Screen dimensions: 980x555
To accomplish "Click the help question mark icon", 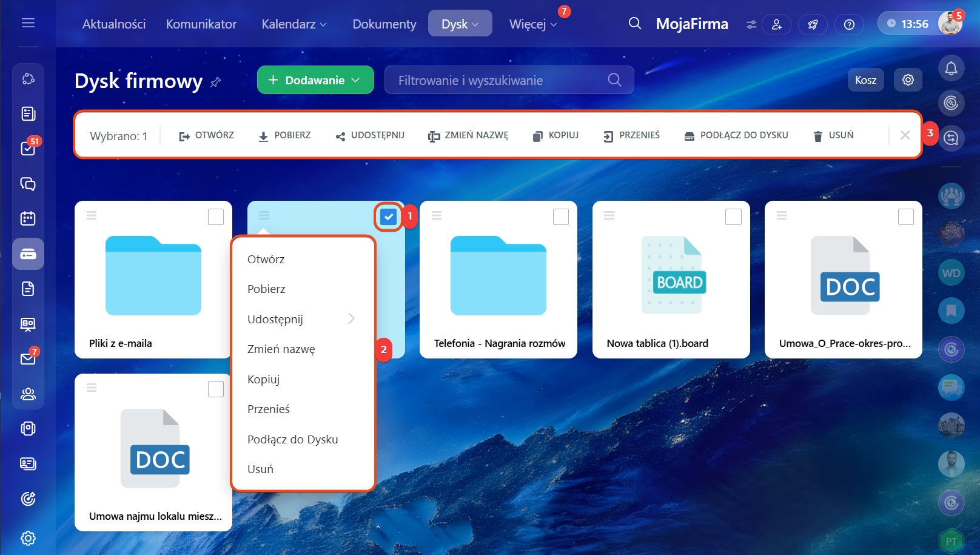I will 849,24.
